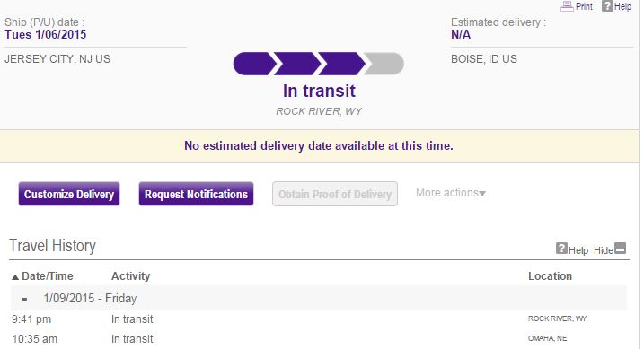
Task: Sort by the Date/Time column header
Action: tap(48, 276)
